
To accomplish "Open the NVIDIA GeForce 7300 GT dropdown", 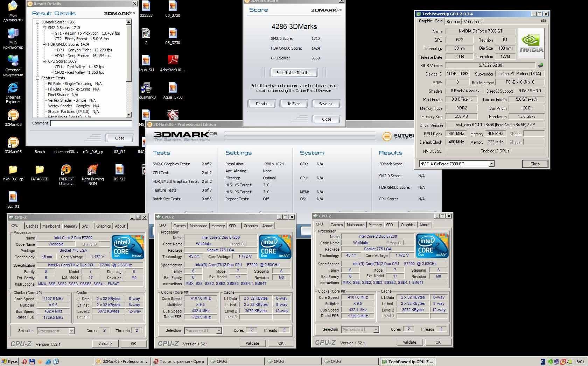I will [491, 164].
